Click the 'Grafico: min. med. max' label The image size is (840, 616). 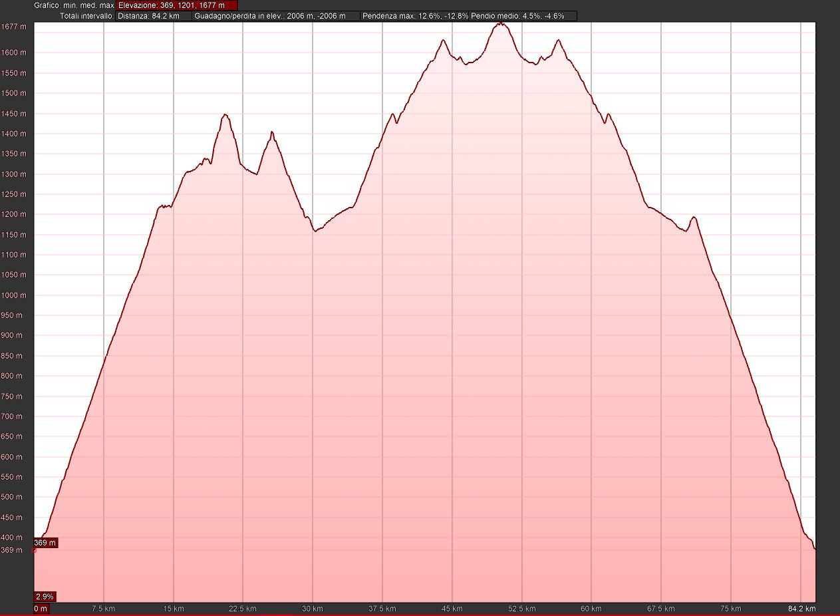74,5
